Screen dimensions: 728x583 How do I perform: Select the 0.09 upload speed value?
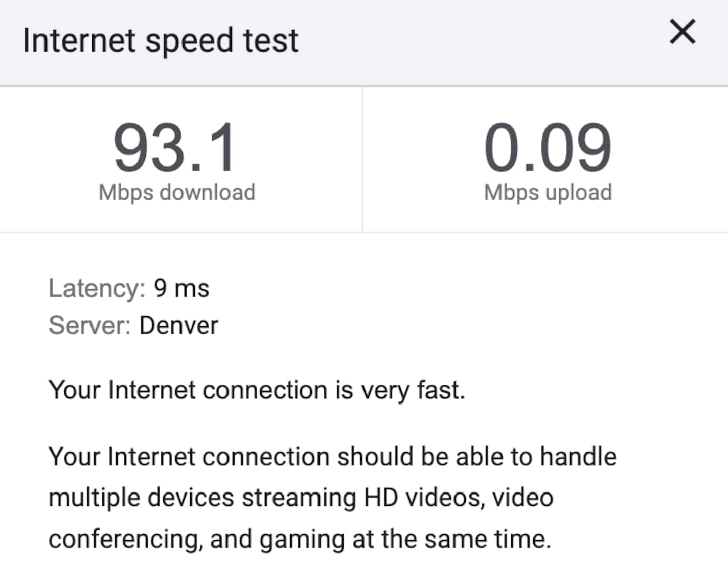(x=548, y=148)
